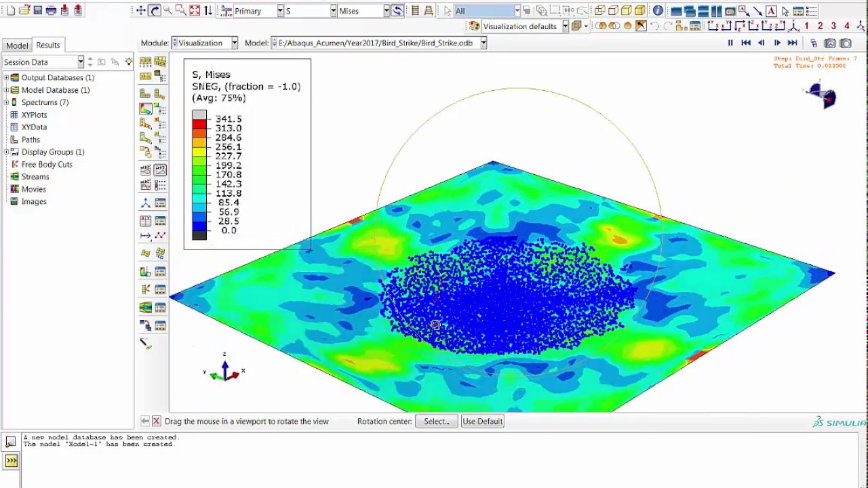This screenshot has width=868, height=488.
Task: Apply custom view 4
Action: pyautogui.click(x=846, y=26)
